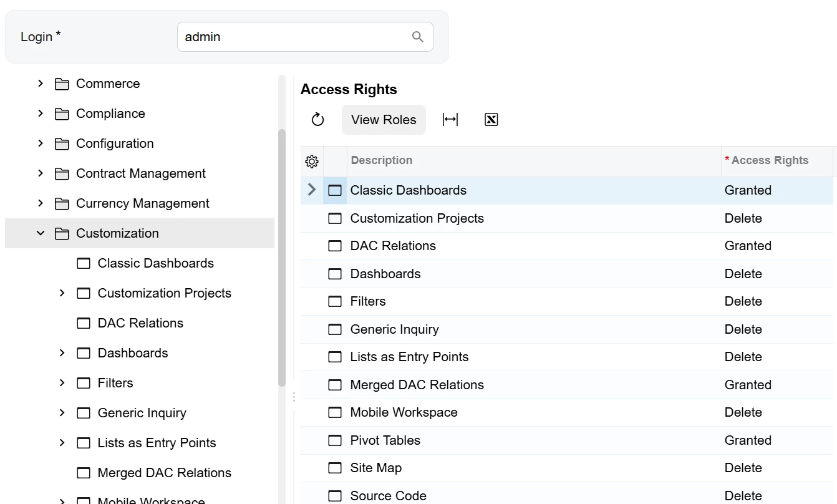Open Access Rights cell for Customization Projects
Image resolution: width=837 pixels, height=504 pixels.
click(x=777, y=218)
